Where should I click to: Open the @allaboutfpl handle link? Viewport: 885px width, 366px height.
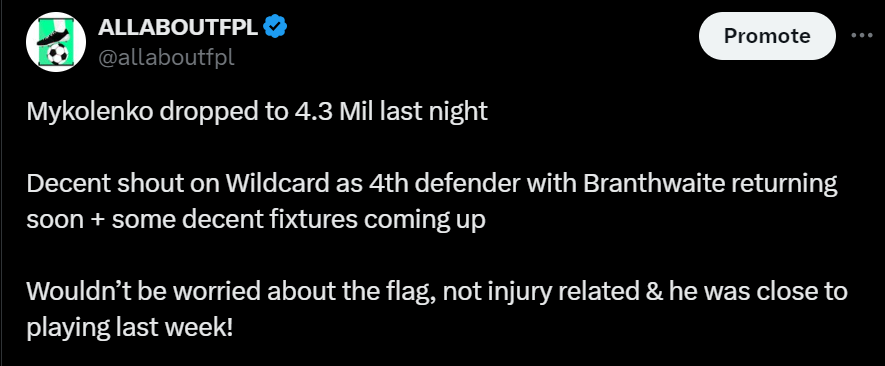(166, 57)
